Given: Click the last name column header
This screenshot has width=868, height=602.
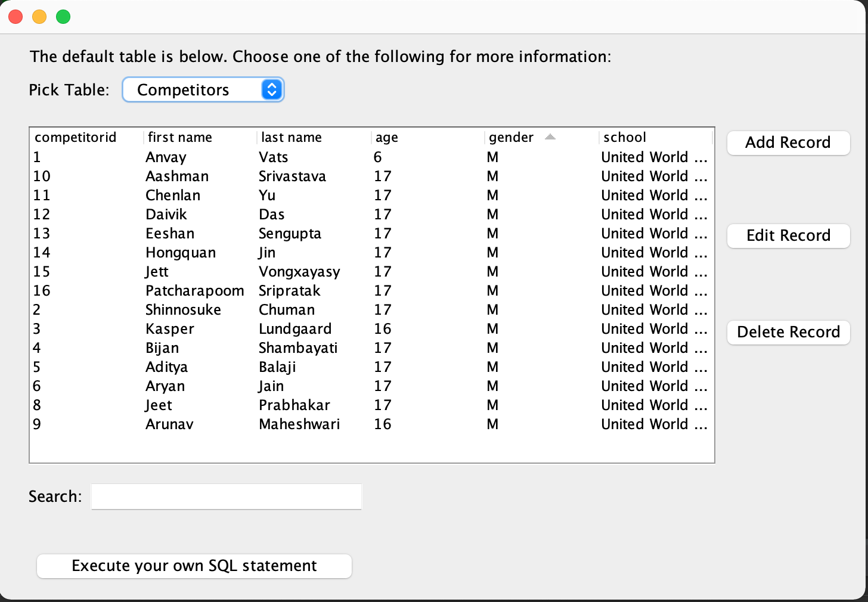Looking at the screenshot, I should click(292, 138).
